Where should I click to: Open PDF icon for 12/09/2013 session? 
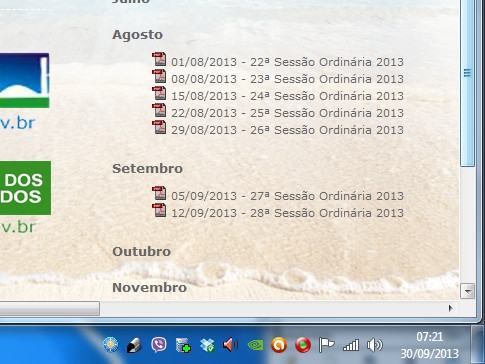click(x=159, y=210)
